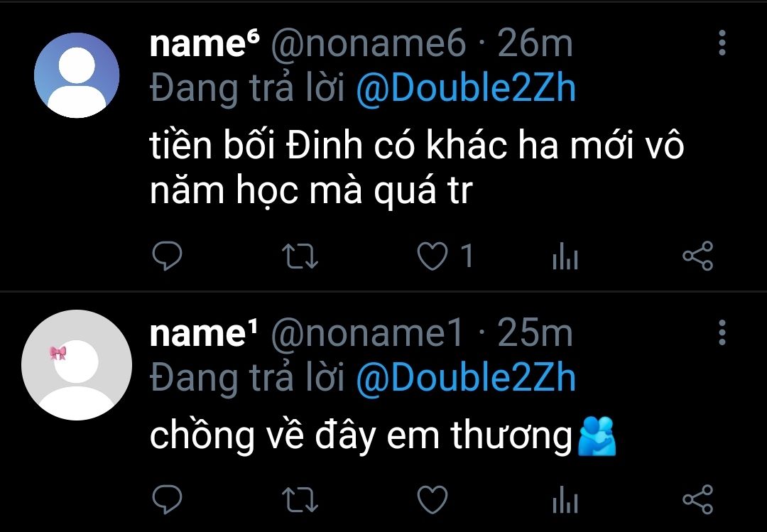This screenshot has width=767, height=532.
Task: Retweet the name¹ tweet
Action: pyautogui.click(x=300, y=500)
